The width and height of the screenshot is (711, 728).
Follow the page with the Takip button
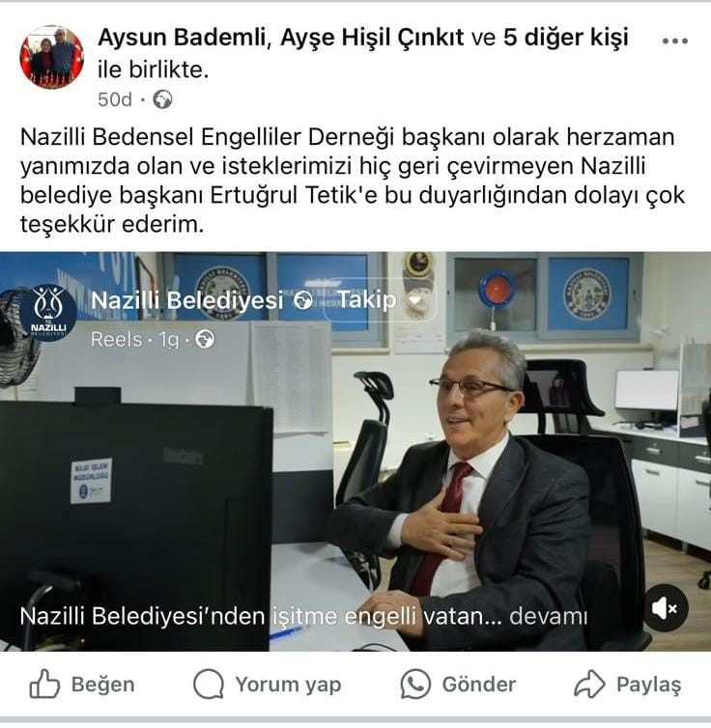coord(367,300)
